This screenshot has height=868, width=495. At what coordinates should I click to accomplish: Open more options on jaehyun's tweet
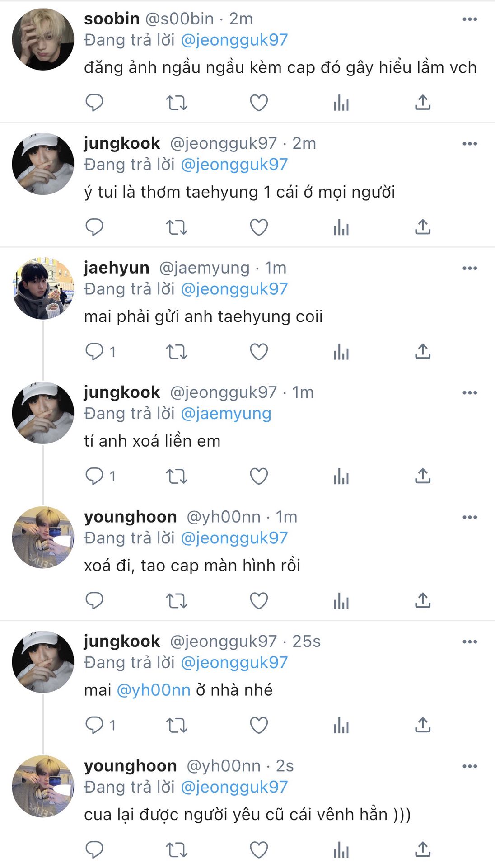tap(470, 268)
